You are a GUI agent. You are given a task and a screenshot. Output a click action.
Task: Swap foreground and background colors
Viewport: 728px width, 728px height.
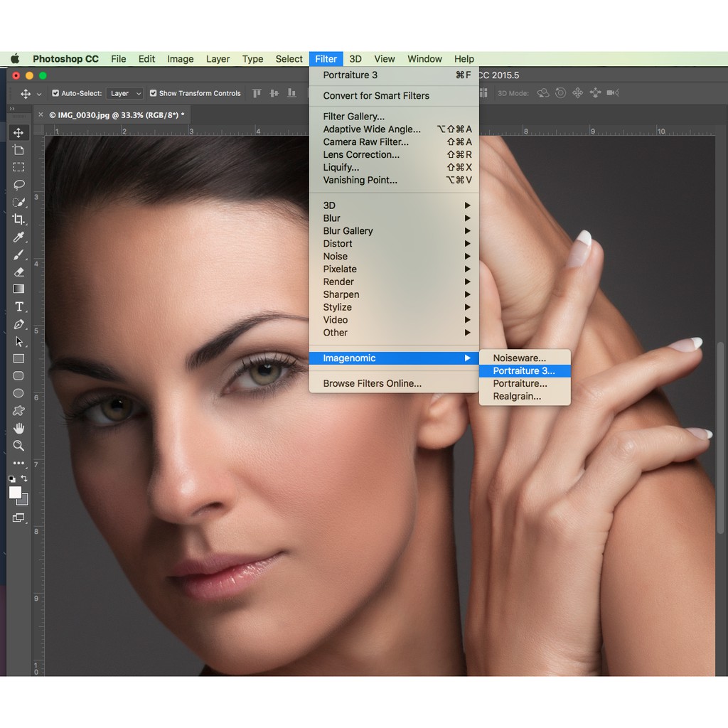click(25, 479)
